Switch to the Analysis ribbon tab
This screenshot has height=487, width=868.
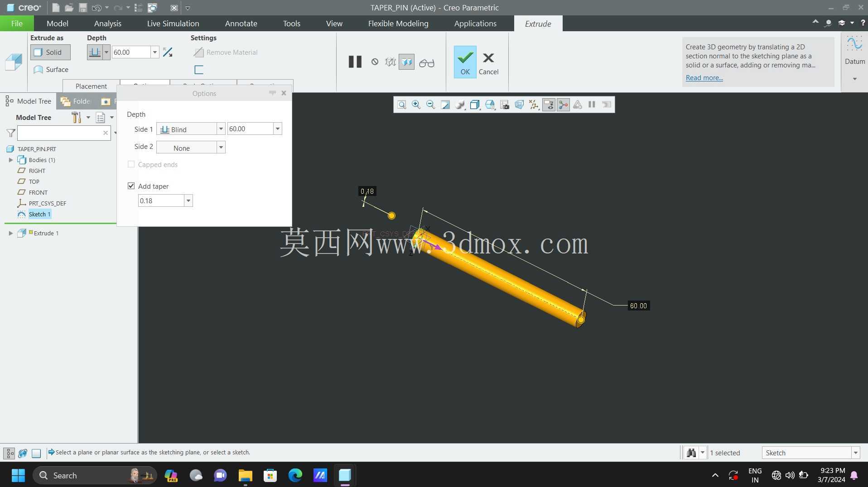[x=108, y=24]
